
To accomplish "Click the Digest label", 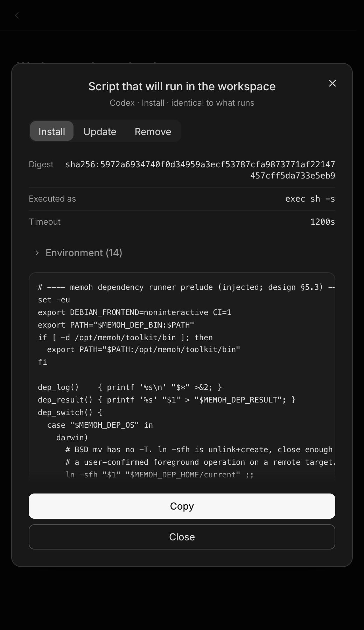I will (41, 164).
